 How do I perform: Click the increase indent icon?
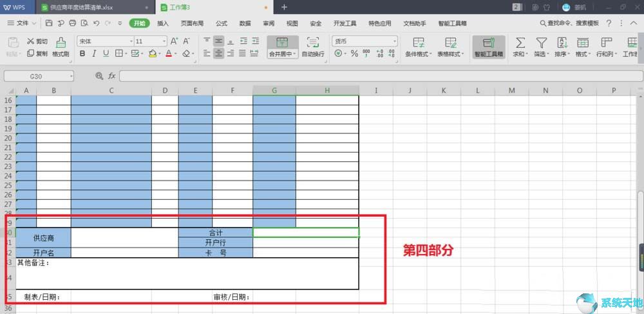point(256,41)
